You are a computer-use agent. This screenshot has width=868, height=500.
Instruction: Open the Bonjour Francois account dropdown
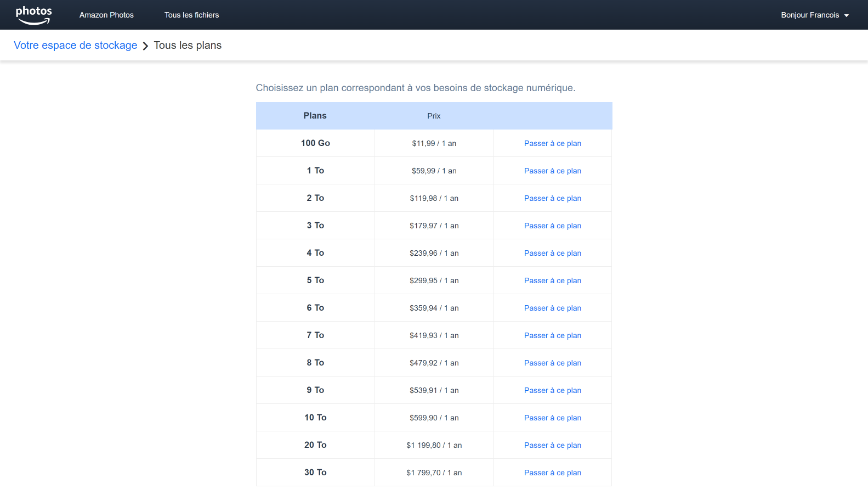click(x=814, y=15)
